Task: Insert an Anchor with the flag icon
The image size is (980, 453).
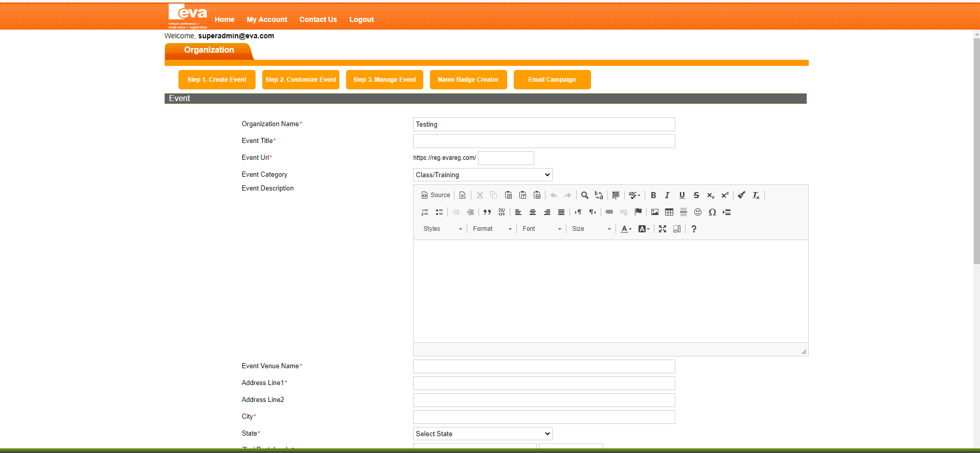Action: (638, 212)
